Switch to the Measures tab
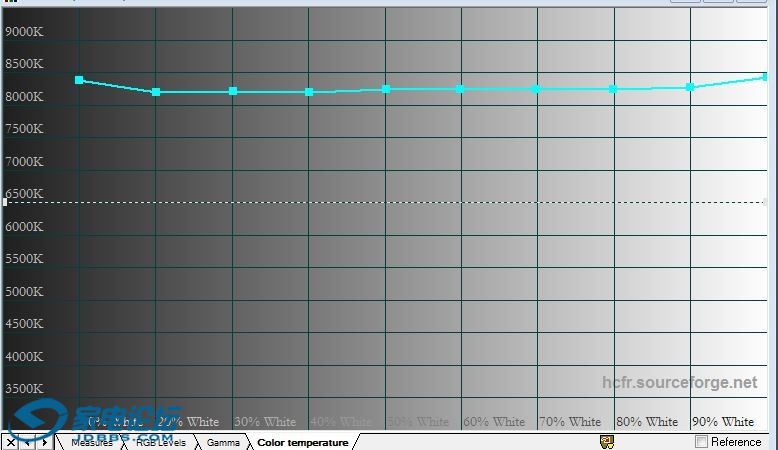Screen dimensions: 778x450 click(92, 442)
